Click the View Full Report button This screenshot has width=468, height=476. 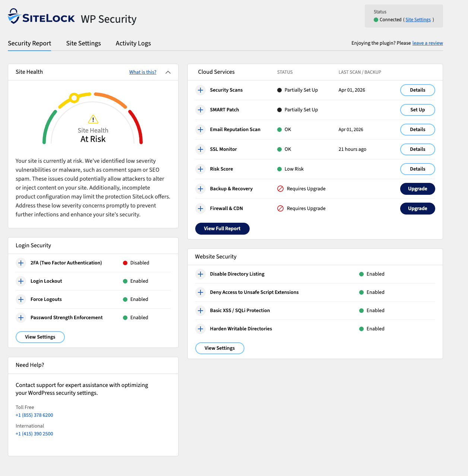(222, 228)
